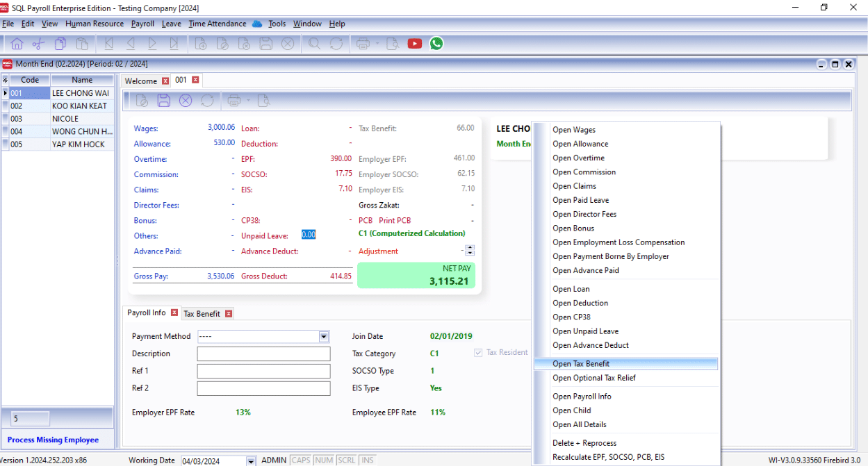Click Process Missing Employee link
868x466 pixels.
pyautogui.click(x=53, y=440)
